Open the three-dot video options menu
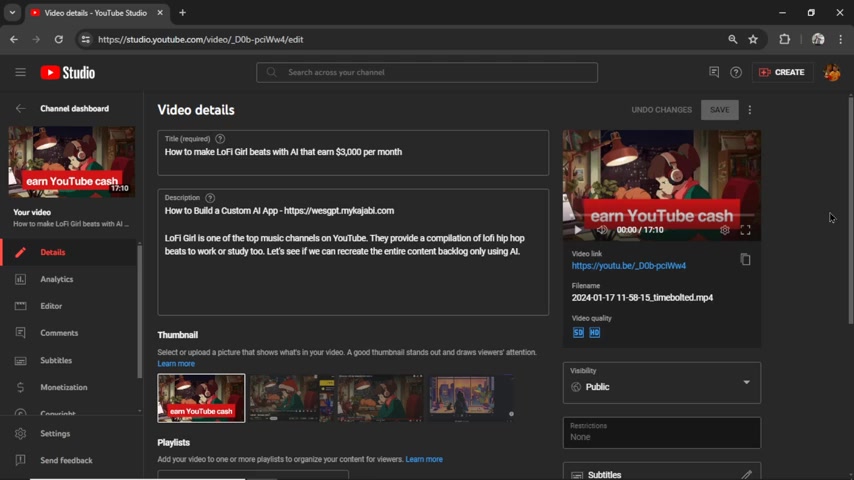The width and height of the screenshot is (854, 480). click(x=750, y=110)
